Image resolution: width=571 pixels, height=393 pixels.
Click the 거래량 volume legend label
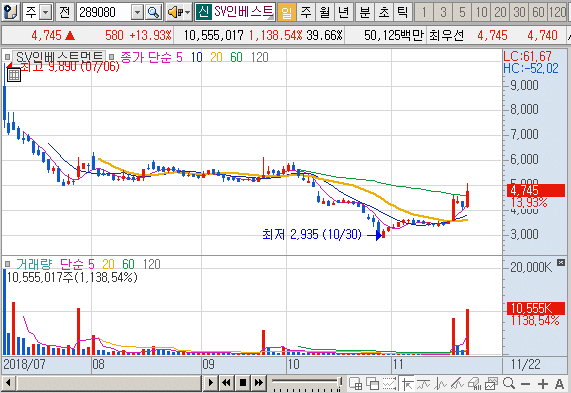coord(34,264)
